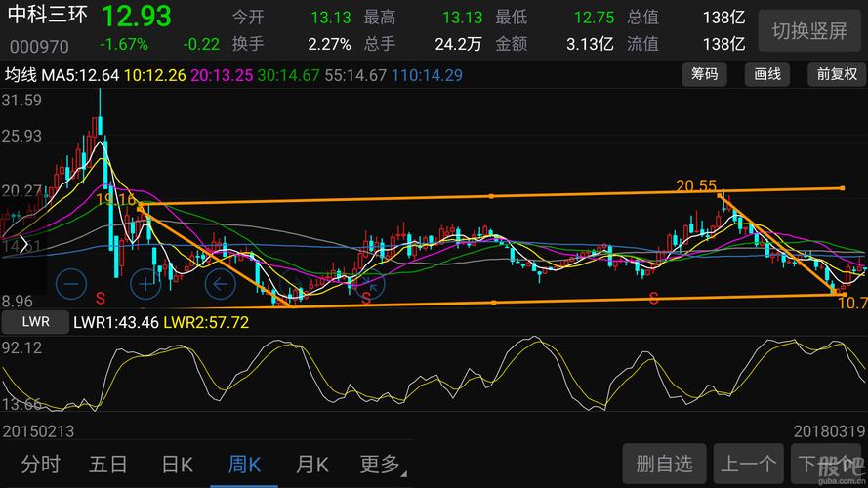Tap the stock code 000970
Image resolution: width=868 pixels, height=488 pixels.
click(x=39, y=47)
